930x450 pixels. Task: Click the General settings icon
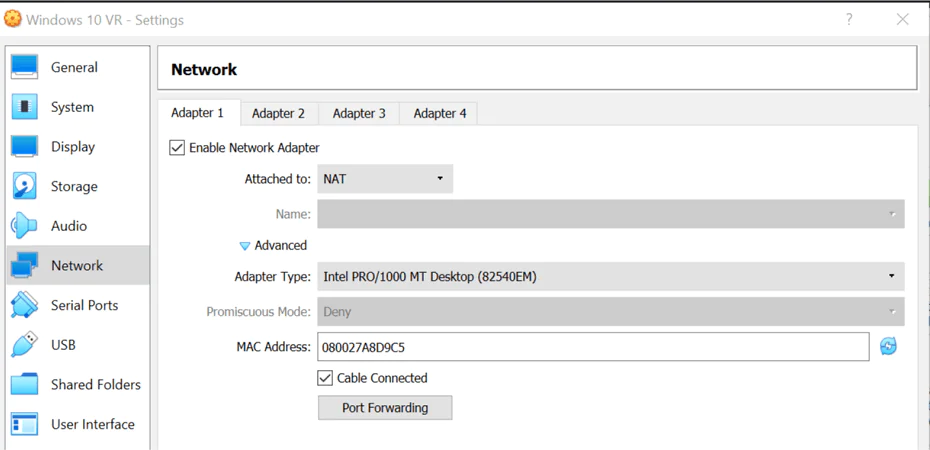click(24, 67)
